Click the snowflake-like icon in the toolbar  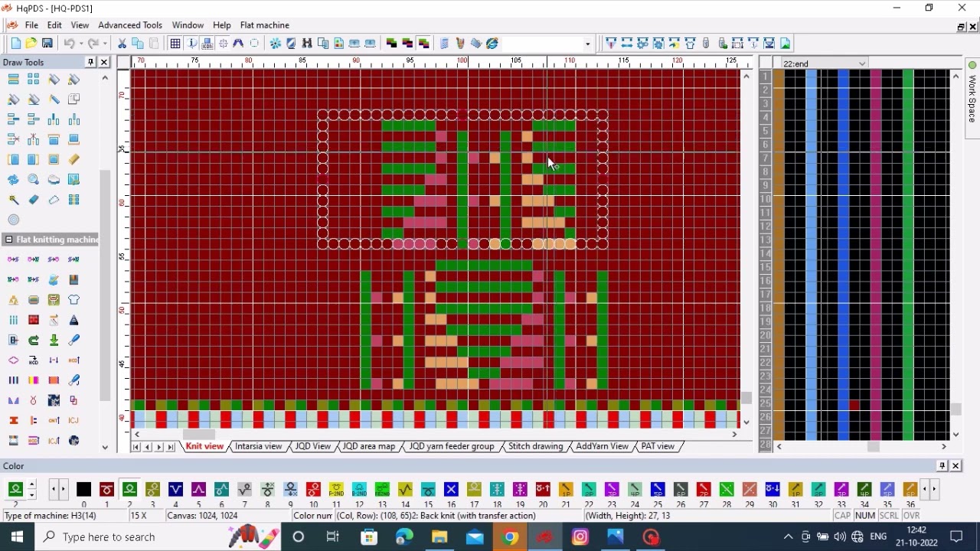pos(275,44)
